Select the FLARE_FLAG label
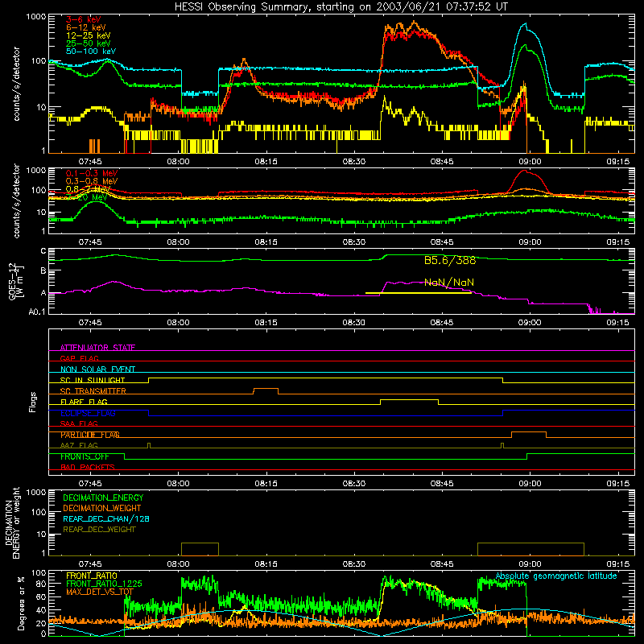This screenshot has height=644, width=644. click(x=84, y=402)
